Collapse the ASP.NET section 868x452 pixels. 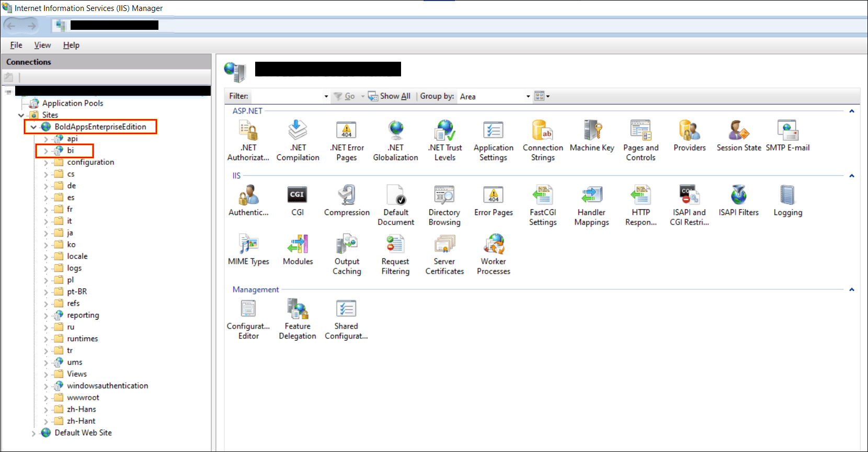pos(852,111)
